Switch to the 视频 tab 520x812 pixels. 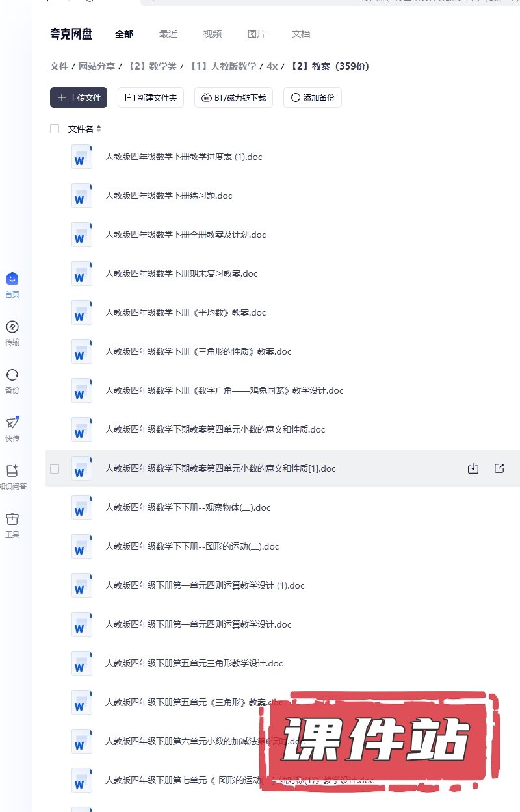click(x=213, y=34)
